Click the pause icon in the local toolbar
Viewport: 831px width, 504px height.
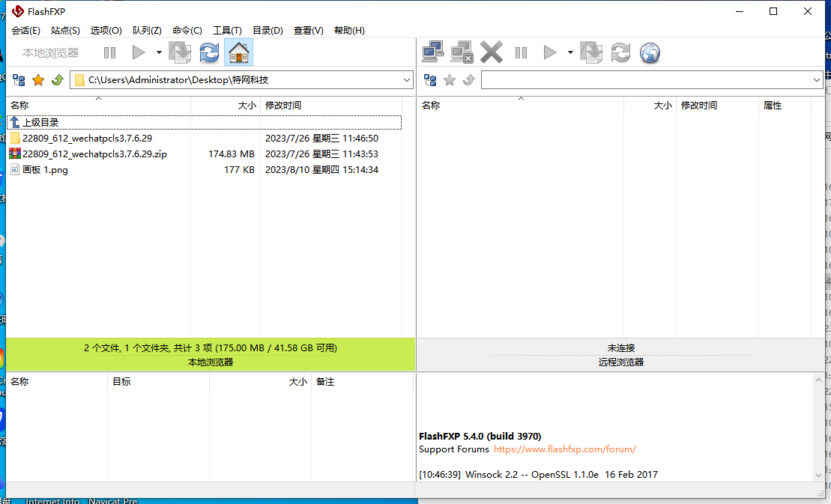pos(109,52)
